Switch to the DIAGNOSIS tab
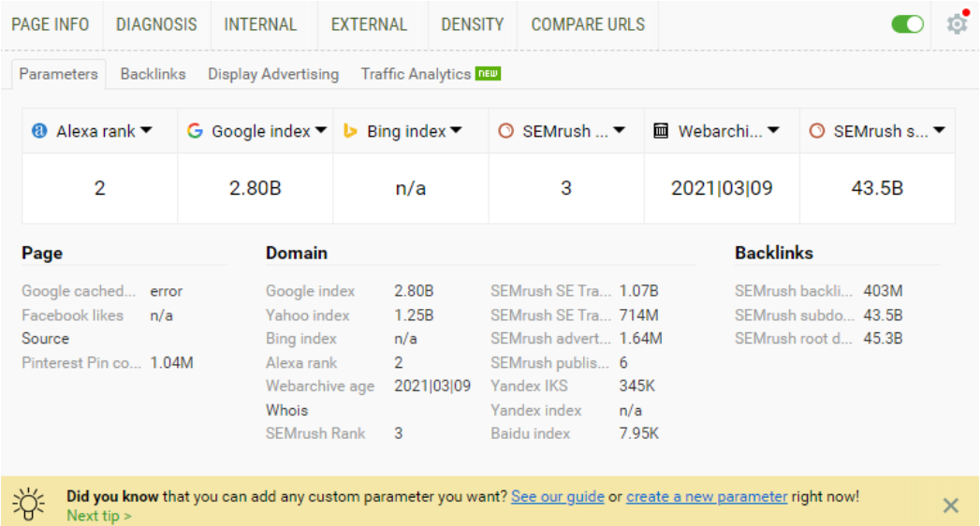 [156, 24]
